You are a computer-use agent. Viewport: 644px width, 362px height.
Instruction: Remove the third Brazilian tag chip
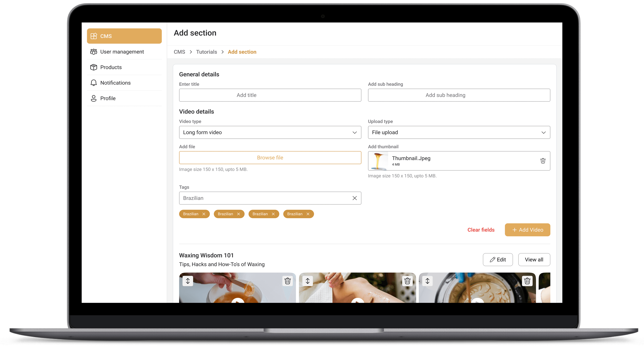(273, 214)
